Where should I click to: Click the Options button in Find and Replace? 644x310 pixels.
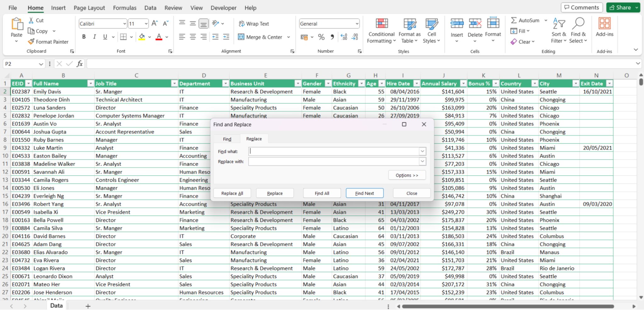coord(407,175)
